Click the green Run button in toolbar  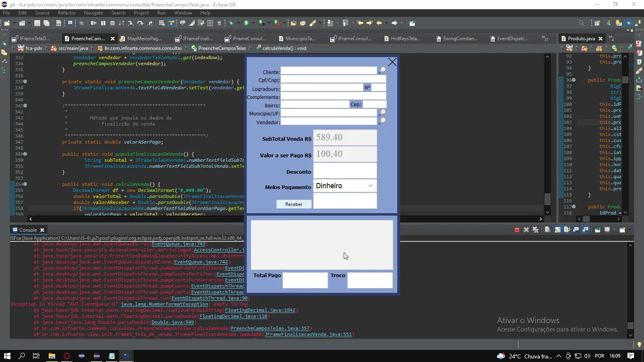(x=246, y=23)
